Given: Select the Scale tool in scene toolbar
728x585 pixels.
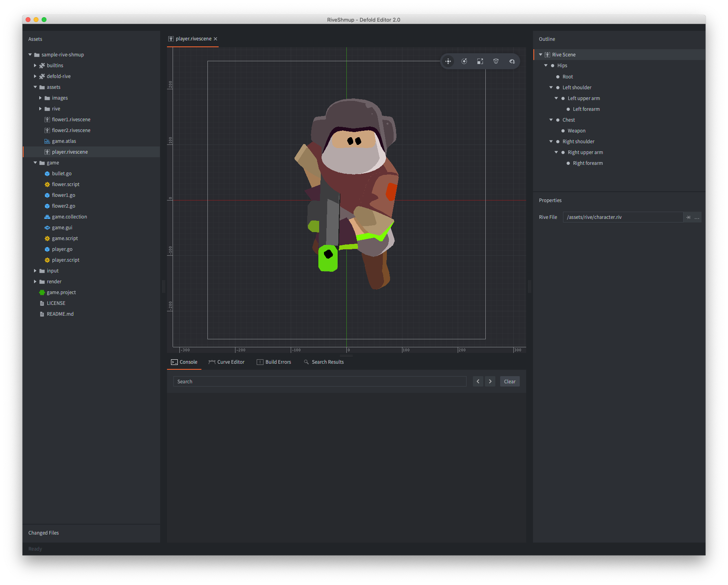Looking at the screenshot, I should coord(480,61).
